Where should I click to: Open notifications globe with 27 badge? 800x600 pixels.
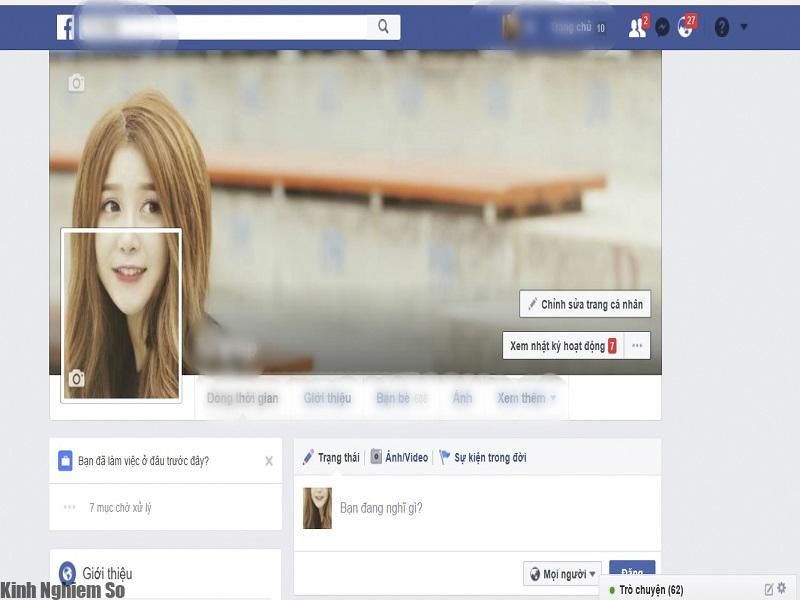[x=686, y=27]
